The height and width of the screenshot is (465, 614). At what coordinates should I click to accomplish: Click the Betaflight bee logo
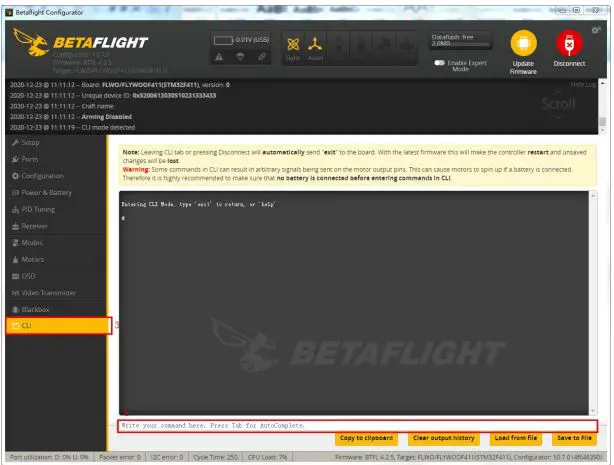click(31, 42)
